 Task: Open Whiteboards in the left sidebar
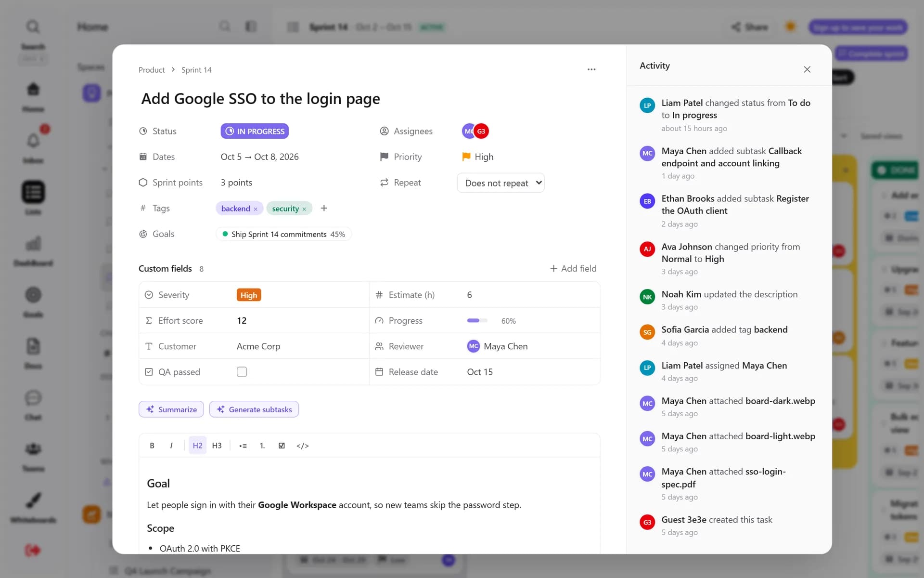[x=33, y=507]
